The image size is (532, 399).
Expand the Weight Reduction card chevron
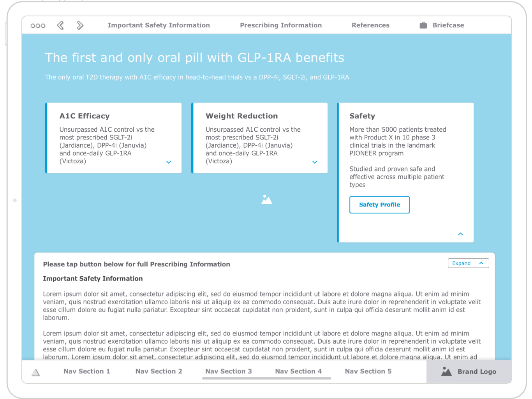(315, 162)
